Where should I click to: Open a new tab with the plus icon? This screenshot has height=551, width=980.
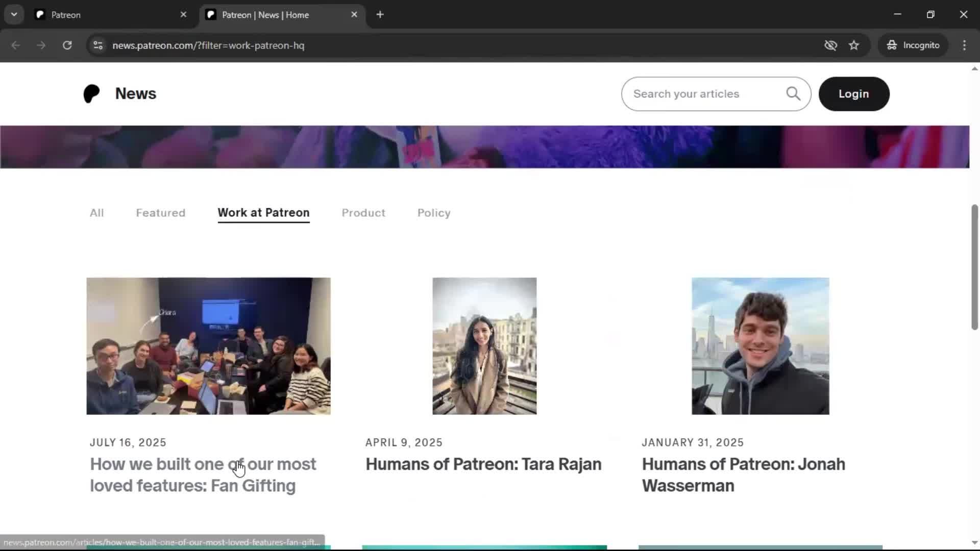point(380,15)
